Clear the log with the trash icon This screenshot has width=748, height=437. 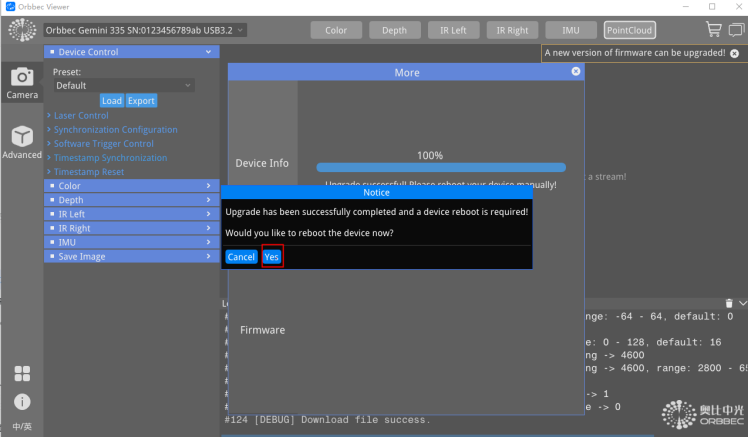729,302
